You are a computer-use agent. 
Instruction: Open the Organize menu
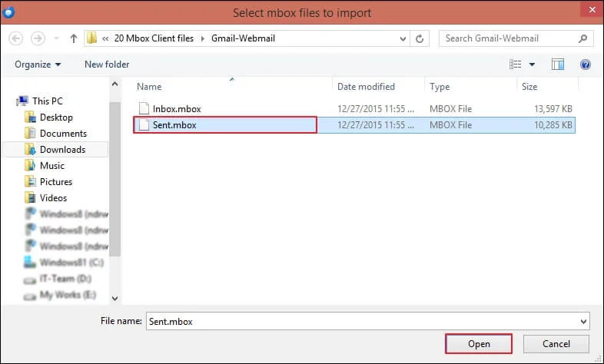38,65
